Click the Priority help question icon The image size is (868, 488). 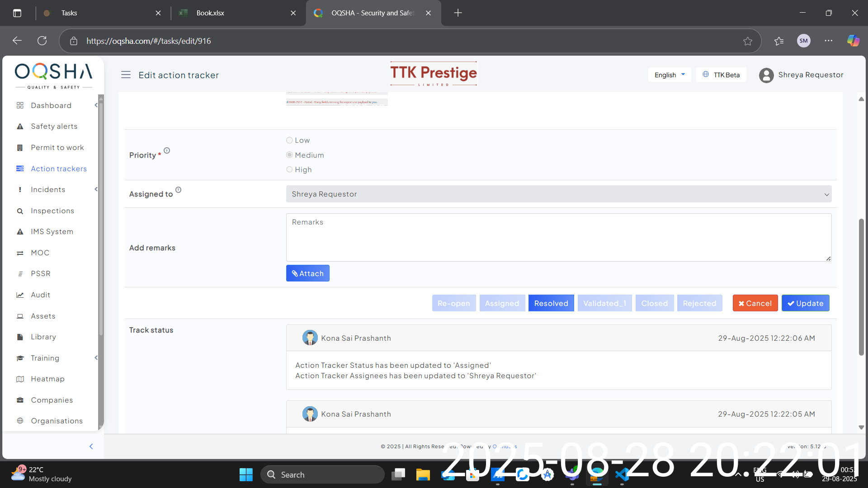click(x=167, y=150)
